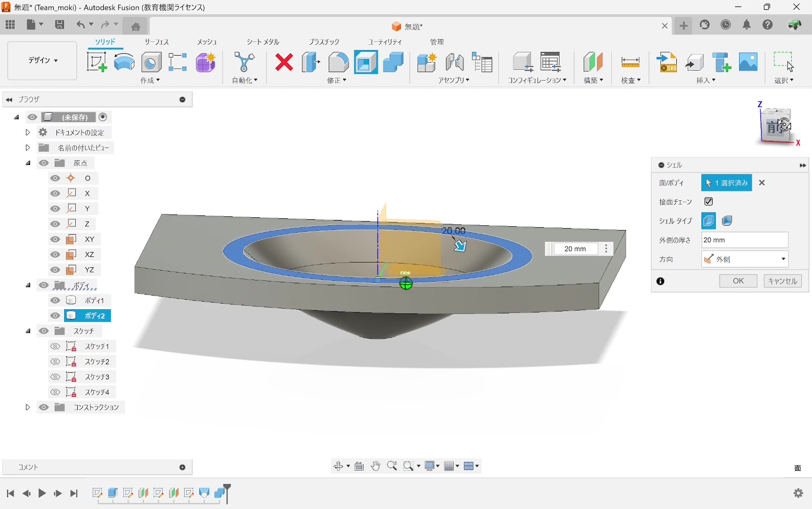Clear the face/body selection X
812x509 pixels.
pyautogui.click(x=762, y=183)
